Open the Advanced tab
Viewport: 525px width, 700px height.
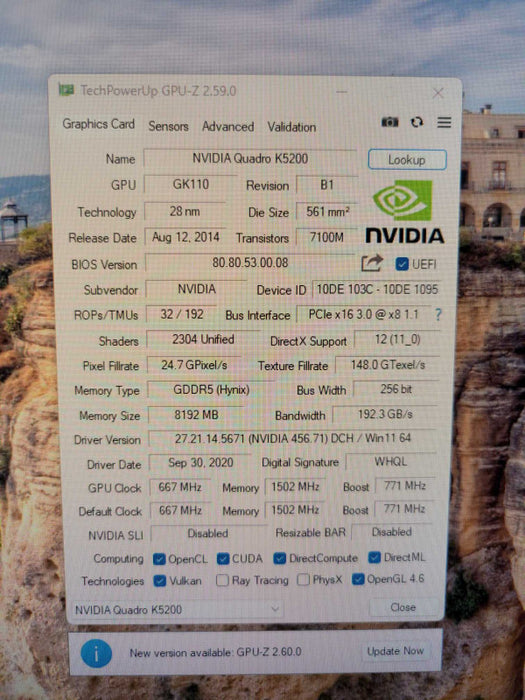[228, 127]
